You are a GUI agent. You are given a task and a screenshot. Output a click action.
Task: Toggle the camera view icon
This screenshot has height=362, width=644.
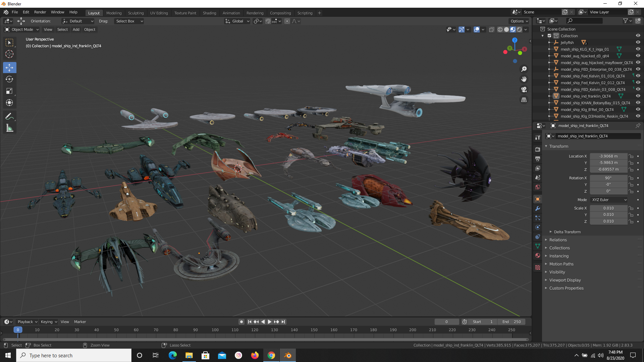(524, 89)
